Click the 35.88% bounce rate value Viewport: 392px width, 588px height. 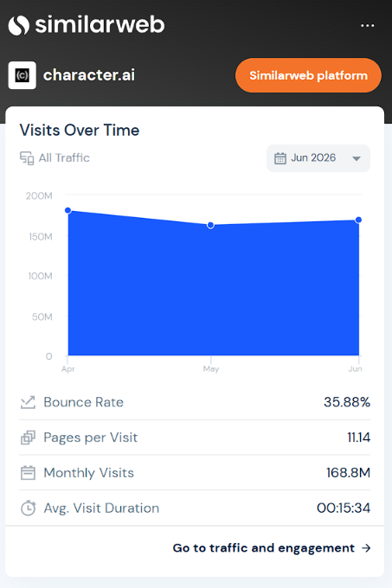pos(347,402)
